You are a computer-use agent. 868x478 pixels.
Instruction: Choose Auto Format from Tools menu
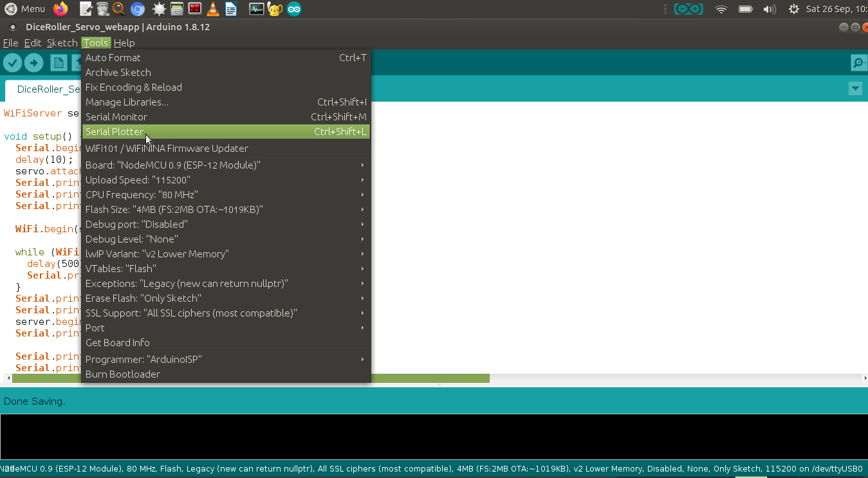pyautogui.click(x=226, y=58)
